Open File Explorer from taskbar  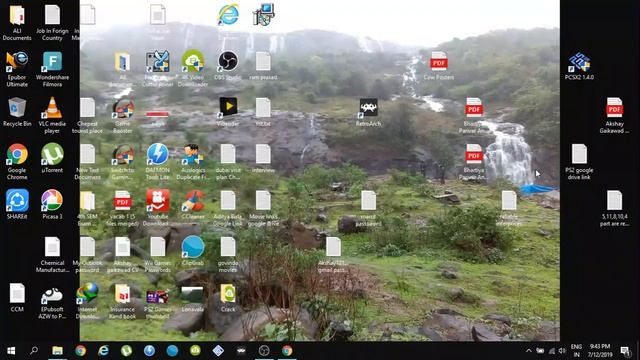pos(57,351)
